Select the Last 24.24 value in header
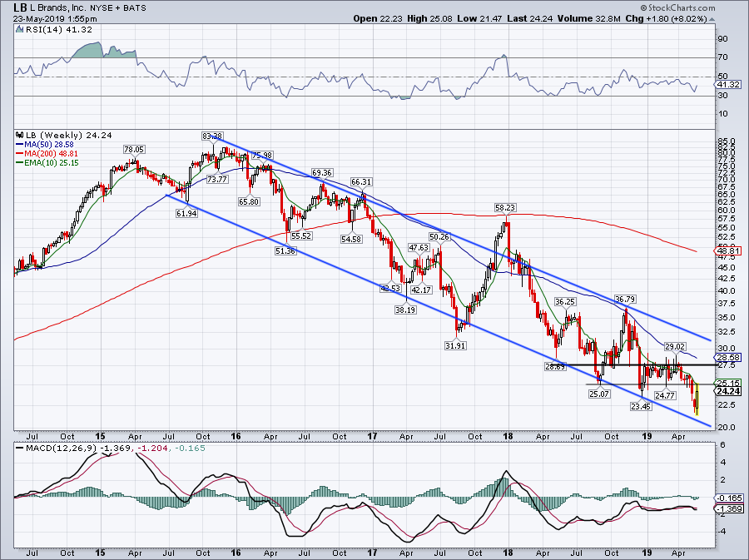 530,18
